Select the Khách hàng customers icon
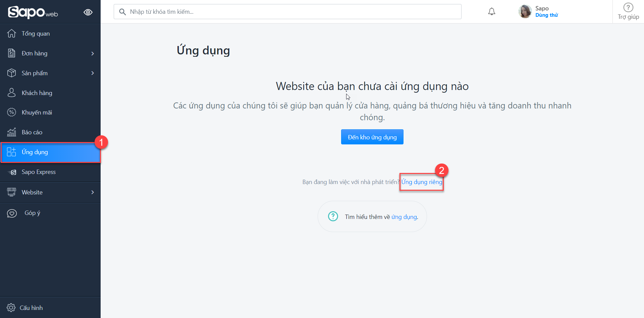This screenshot has width=644, height=318. [x=12, y=93]
